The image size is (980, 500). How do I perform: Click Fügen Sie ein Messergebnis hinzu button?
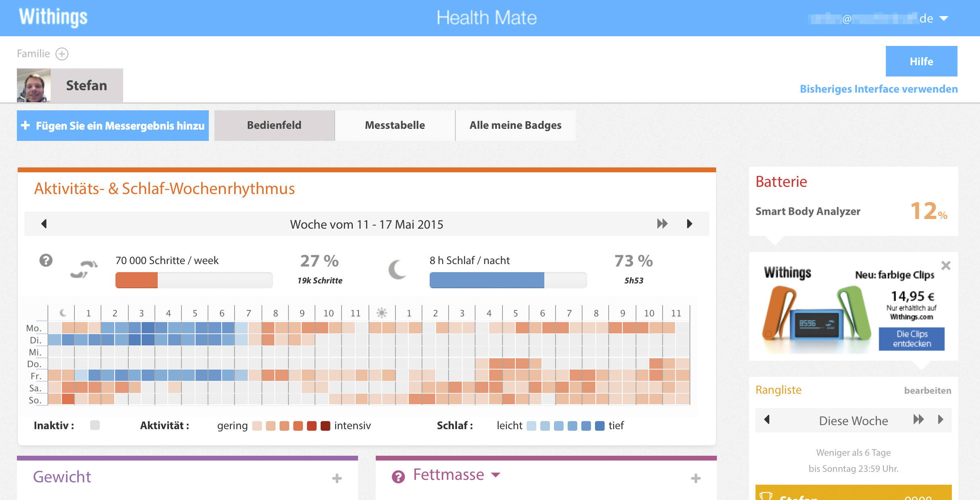[x=113, y=126]
